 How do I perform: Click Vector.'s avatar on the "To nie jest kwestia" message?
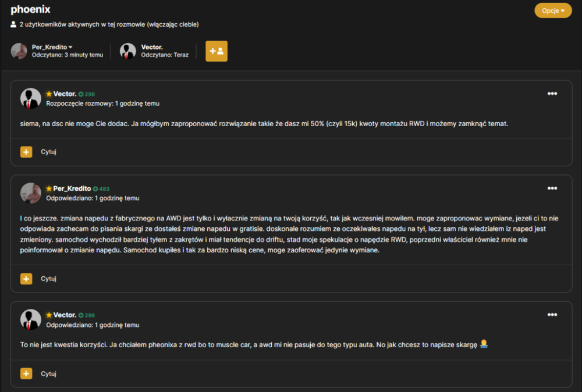coord(31,320)
